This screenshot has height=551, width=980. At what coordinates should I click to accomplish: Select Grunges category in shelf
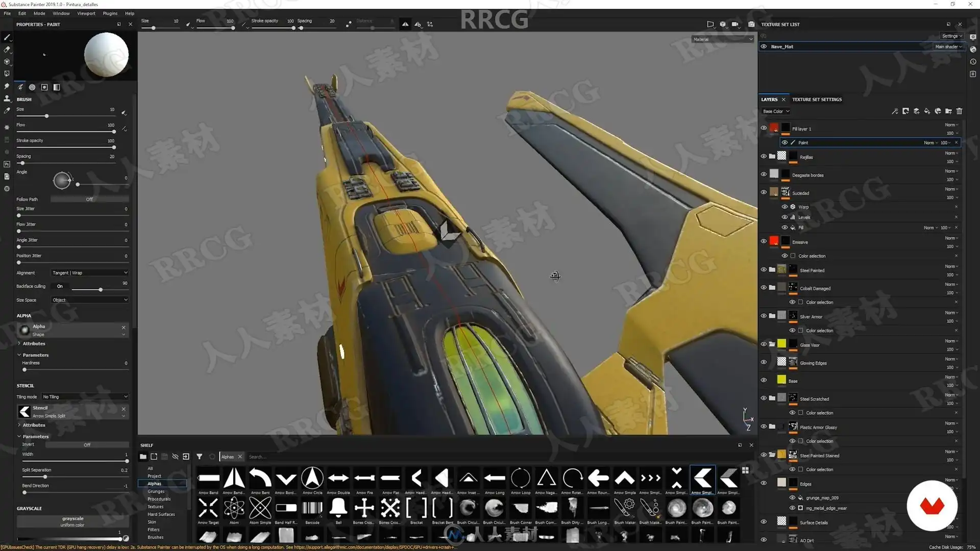pos(156,491)
